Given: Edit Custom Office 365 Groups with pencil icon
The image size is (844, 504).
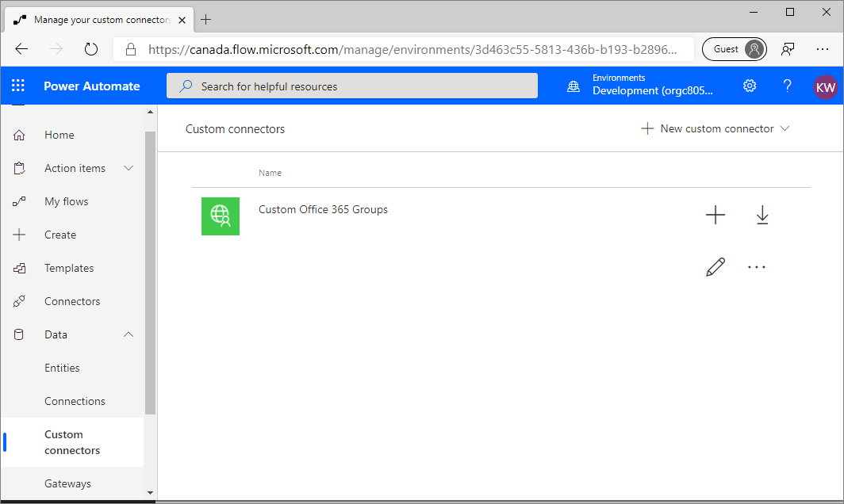Looking at the screenshot, I should 715,267.
